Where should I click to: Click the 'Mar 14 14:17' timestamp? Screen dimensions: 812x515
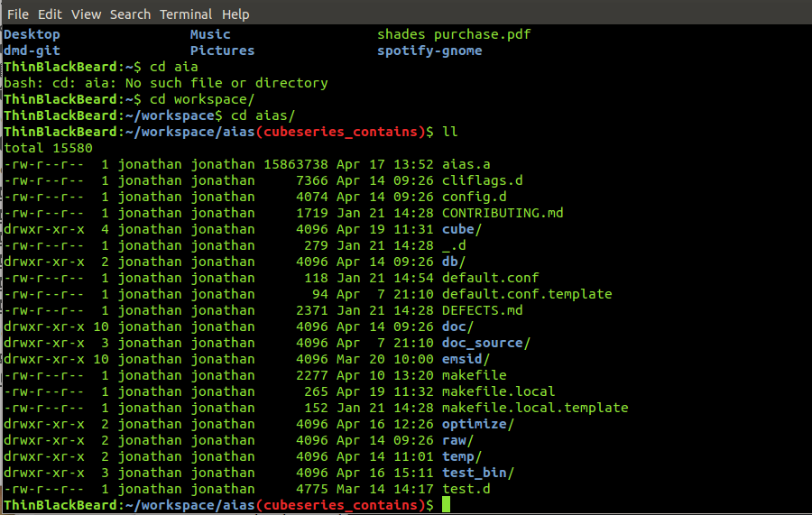(x=384, y=489)
